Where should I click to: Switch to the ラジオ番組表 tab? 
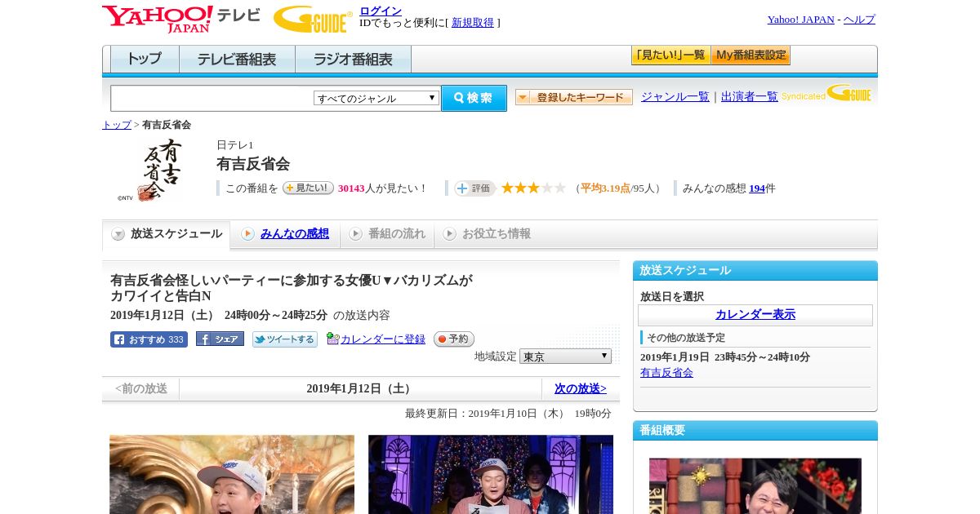point(353,59)
